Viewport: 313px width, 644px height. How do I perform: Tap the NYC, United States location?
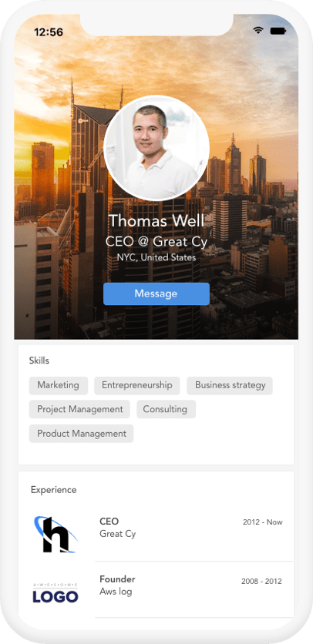click(x=156, y=257)
